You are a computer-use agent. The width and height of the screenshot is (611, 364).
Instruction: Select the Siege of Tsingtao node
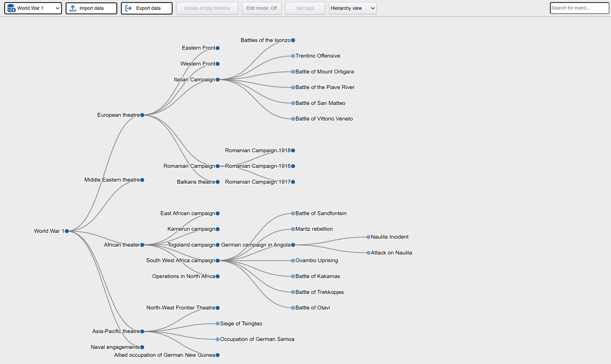click(x=217, y=324)
